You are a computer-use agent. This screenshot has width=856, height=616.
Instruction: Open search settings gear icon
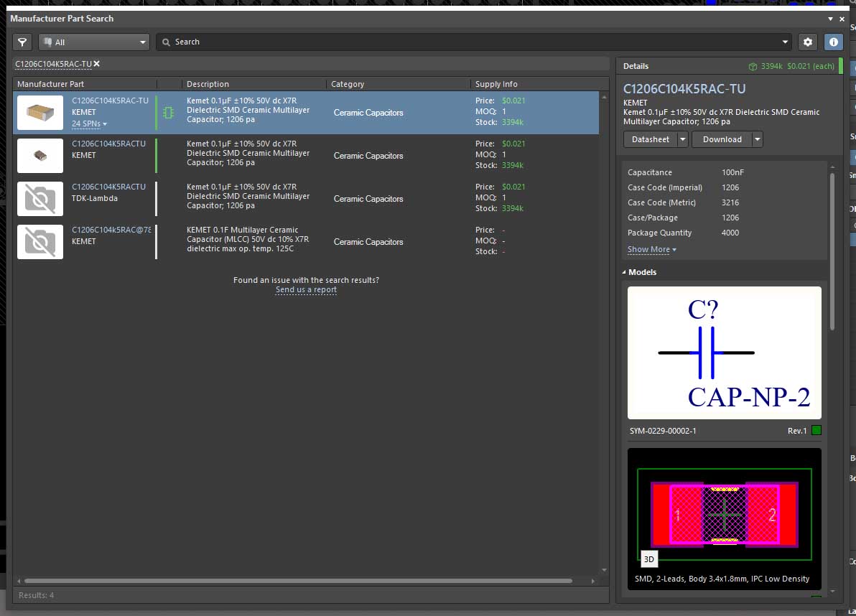(808, 42)
